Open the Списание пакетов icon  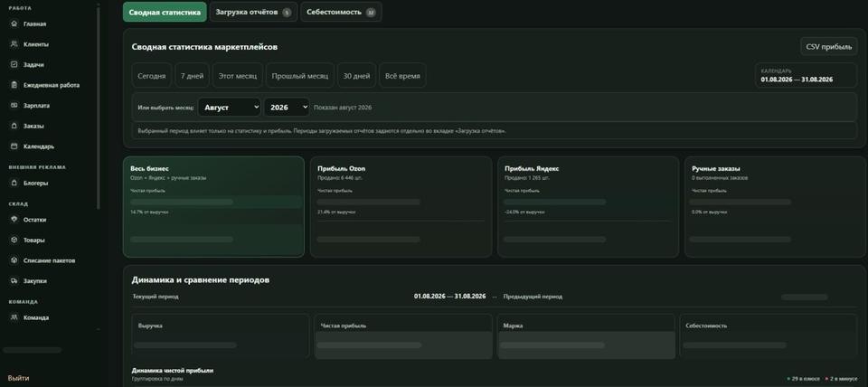pyautogui.click(x=14, y=260)
